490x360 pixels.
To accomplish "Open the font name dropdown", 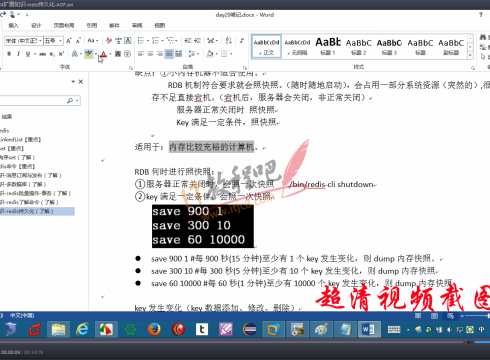I will tap(40, 41).
